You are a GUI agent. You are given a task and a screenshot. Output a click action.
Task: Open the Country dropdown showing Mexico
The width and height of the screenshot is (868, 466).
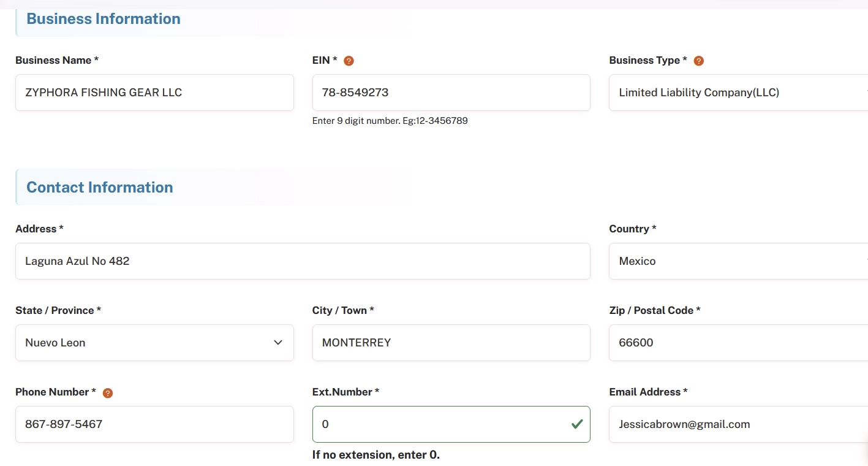(x=738, y=261)
